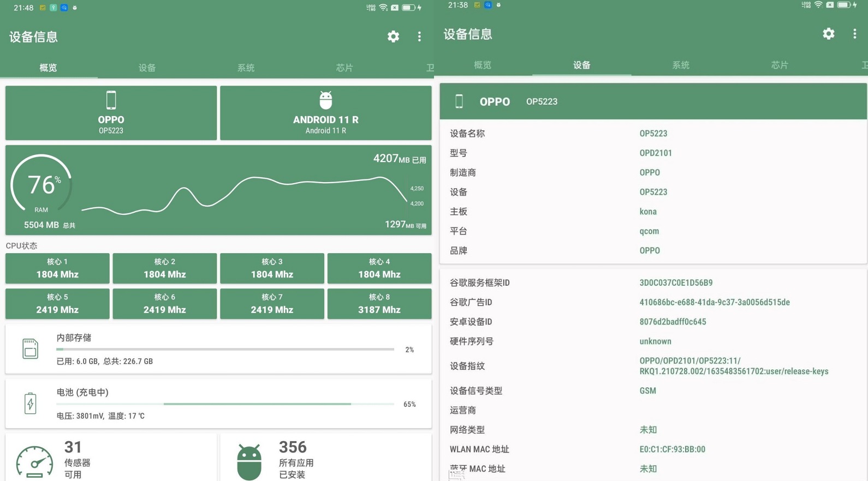Tap the installed apps Android icon
Screen dimensions: 868x481
click(x=249, y=462)
